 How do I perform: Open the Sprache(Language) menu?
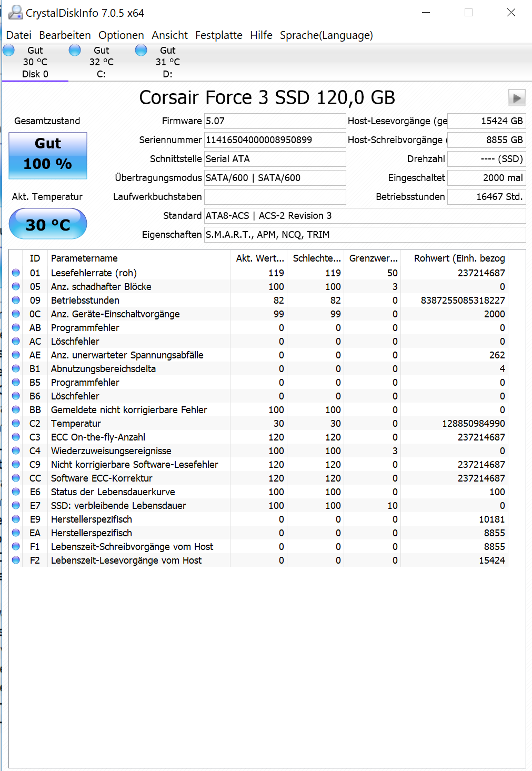pyautogui.click(x=326, y=35)
